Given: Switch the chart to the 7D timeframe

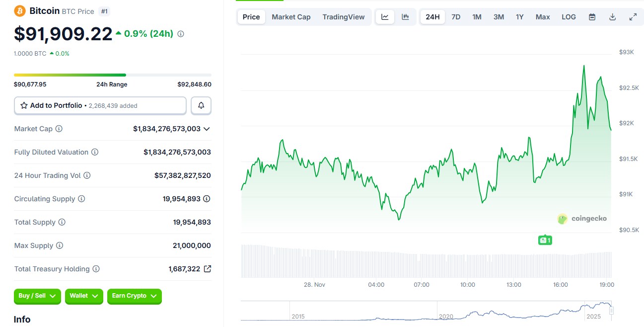Looking at the screenshot, I should click(455, 16).
